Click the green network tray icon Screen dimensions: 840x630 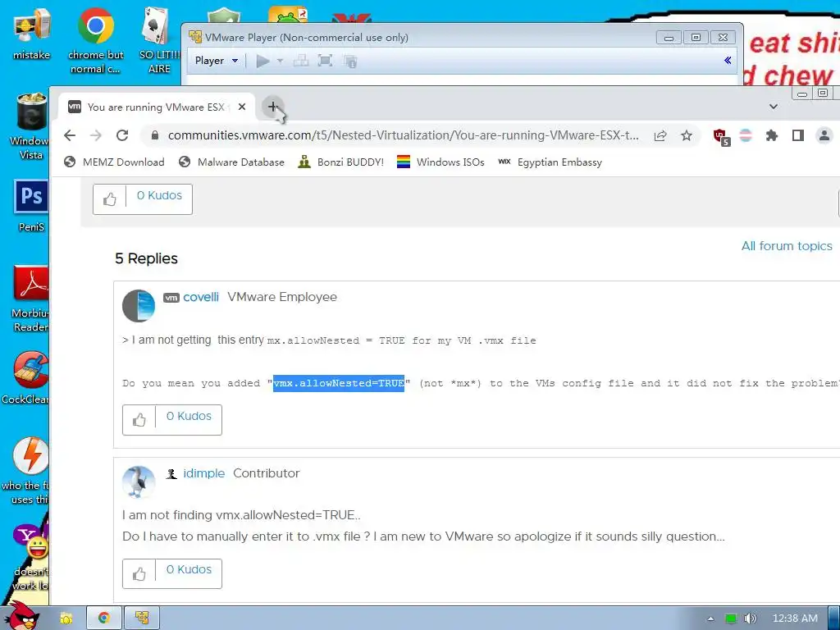(x=731, y=619)
